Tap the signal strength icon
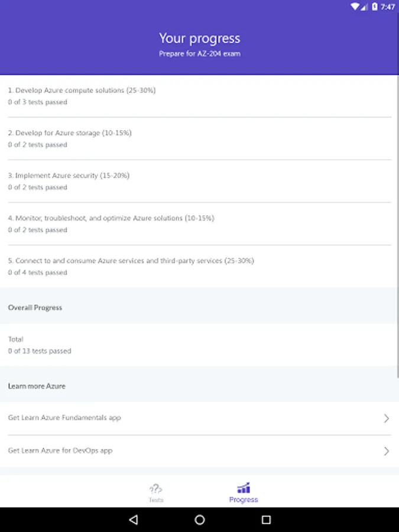Viewport: 399px width, 532px height. point(366,7)
